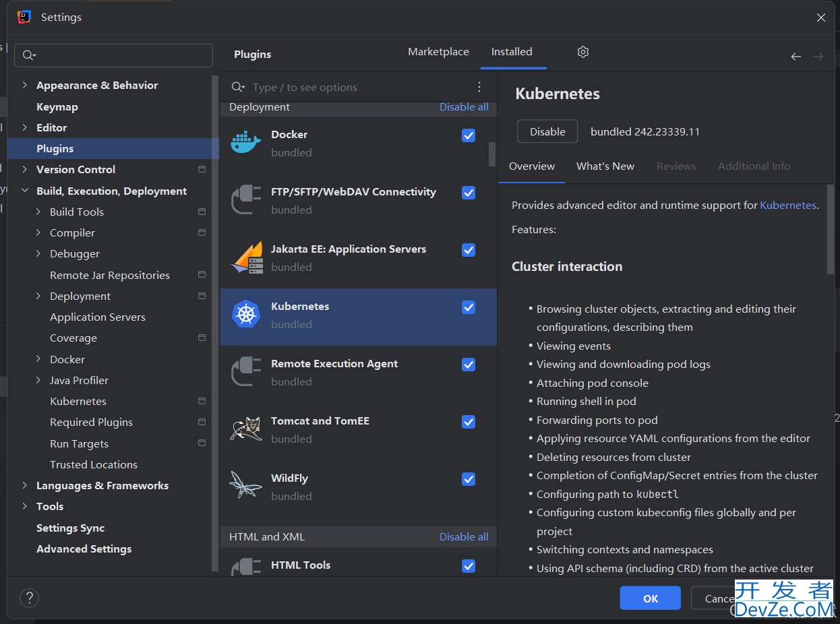Click the Remote Execution Agent plug icon
840x624 pixels.
246,372
